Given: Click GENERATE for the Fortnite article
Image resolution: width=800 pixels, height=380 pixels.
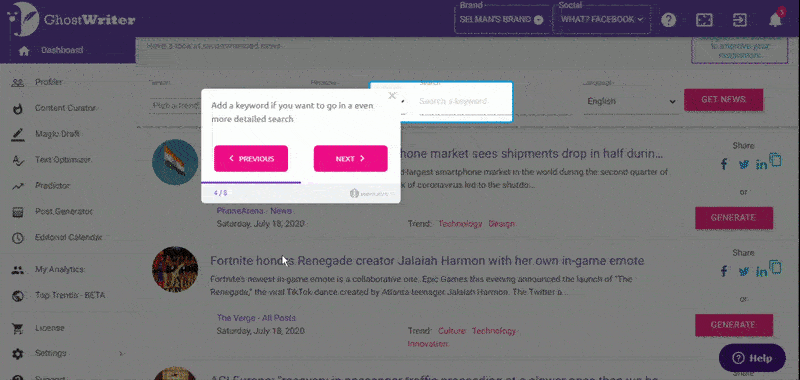Looking at the screenshot, I should (x=734, y=325).
